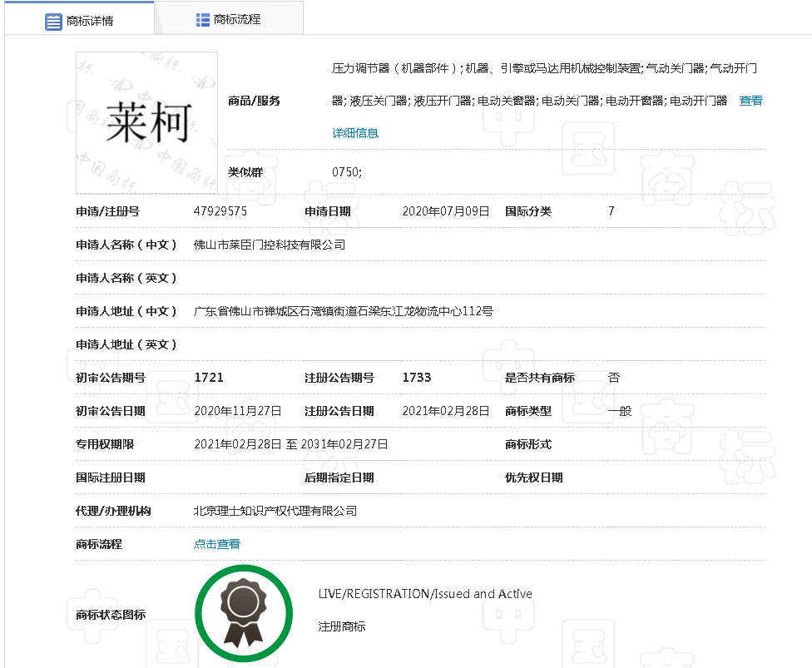Click the 申请人地址（英文） field label
Viewport: 812px width, 668px height.
coord(126,344)
